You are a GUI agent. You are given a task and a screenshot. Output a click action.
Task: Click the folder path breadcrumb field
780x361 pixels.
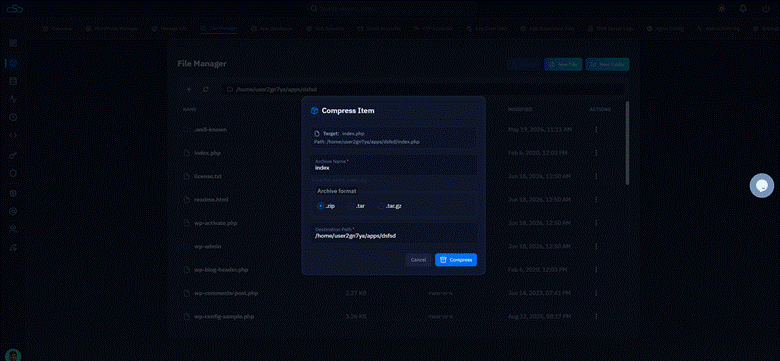(x=423, y=90)
